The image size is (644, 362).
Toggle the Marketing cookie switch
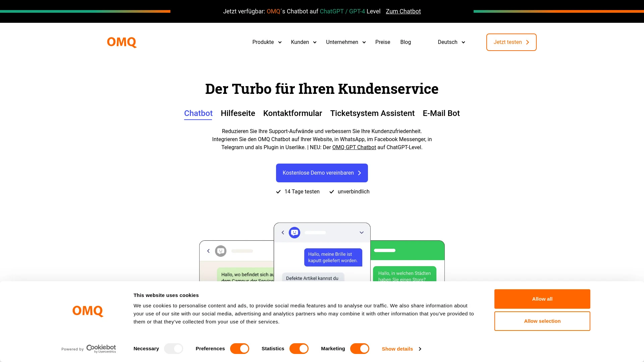pyautogui.click(x=360, y=349)
